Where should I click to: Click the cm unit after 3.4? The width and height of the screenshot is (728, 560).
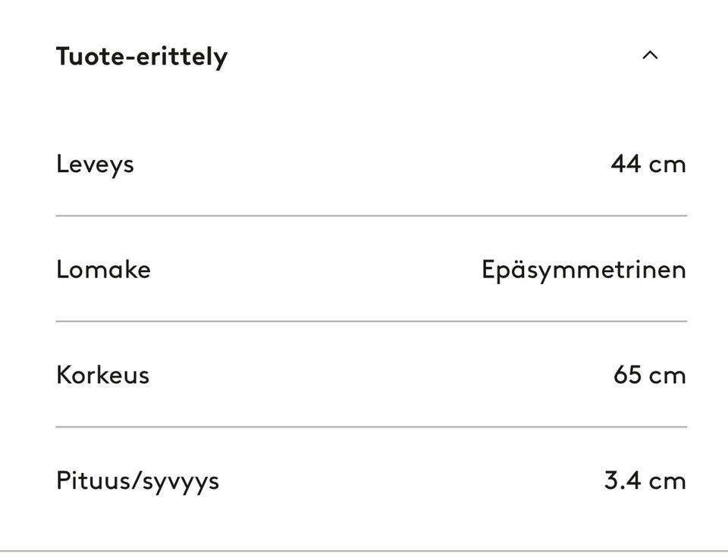667,481
